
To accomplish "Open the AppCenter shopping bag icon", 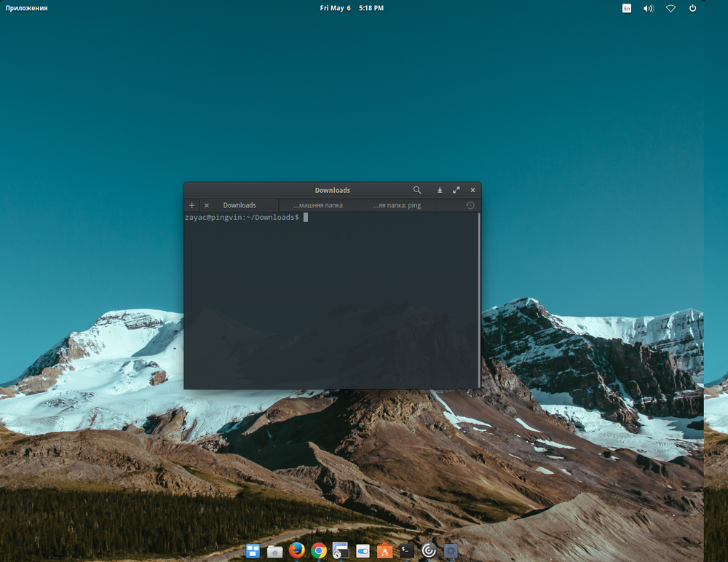I will pos(384,551).
